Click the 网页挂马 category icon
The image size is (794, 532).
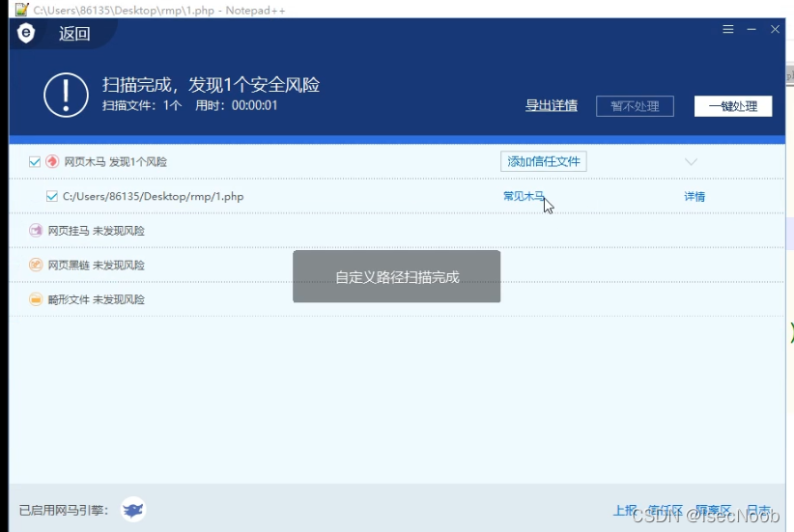click(36, 231)
